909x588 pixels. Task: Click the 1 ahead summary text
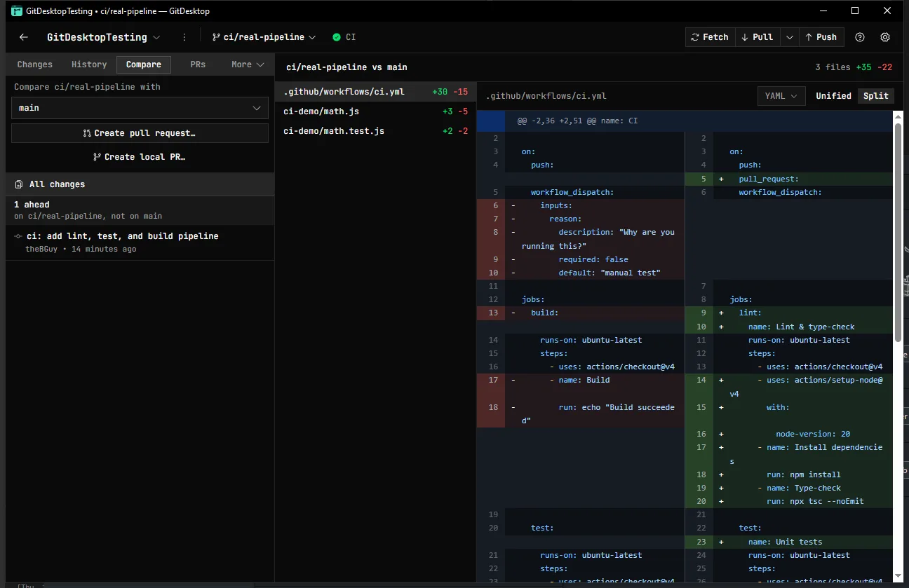pos(32,205)
